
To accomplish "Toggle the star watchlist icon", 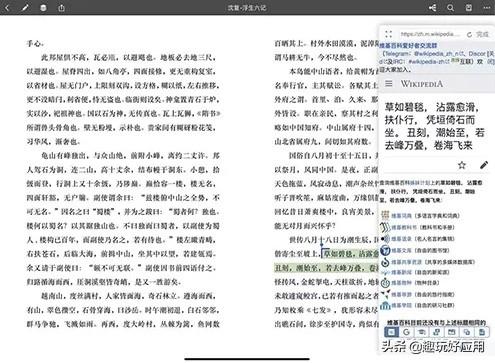I will click(x=462, y=165).
